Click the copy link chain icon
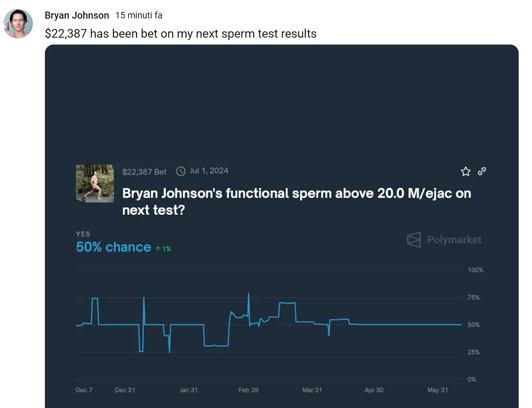 (482, 171)
